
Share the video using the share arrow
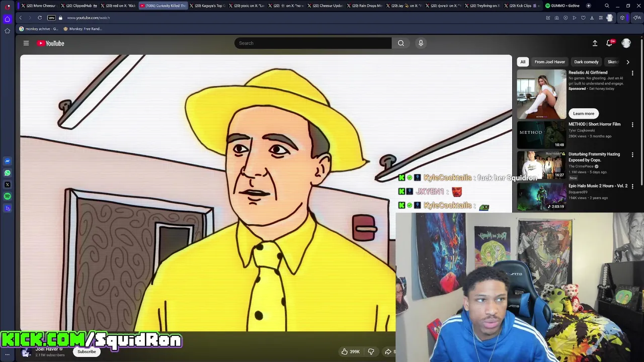click(388, 352)
